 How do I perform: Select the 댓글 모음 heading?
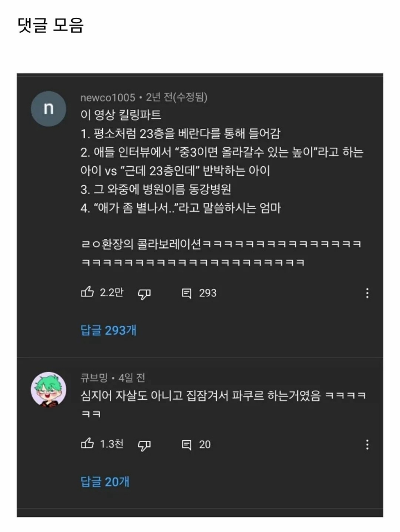(x=51, y=26)
